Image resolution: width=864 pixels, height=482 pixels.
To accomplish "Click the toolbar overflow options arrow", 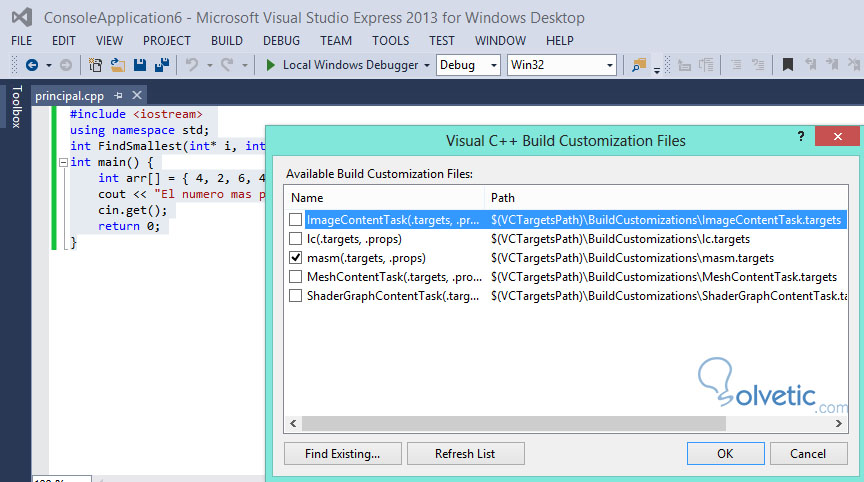I will click(x=657, y=69).
